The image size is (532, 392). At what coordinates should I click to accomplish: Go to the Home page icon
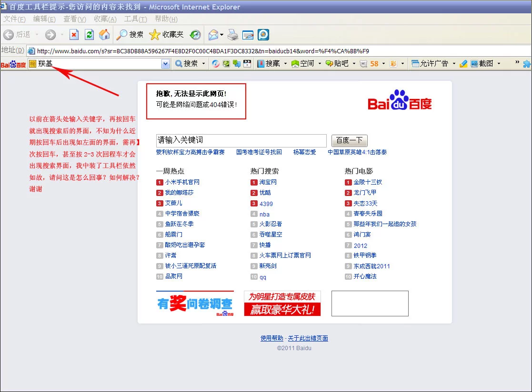[x=104, y=35]
